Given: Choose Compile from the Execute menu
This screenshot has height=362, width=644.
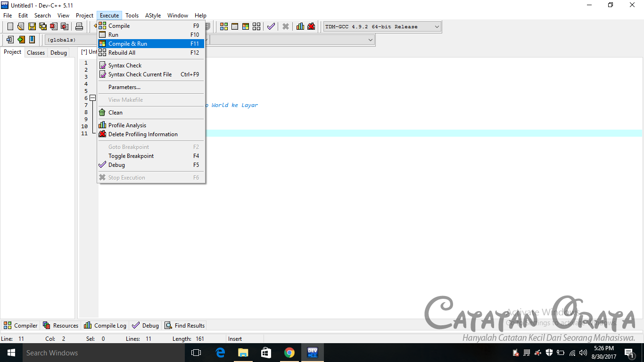Looking at the screenshot, I should click(151, 26).
